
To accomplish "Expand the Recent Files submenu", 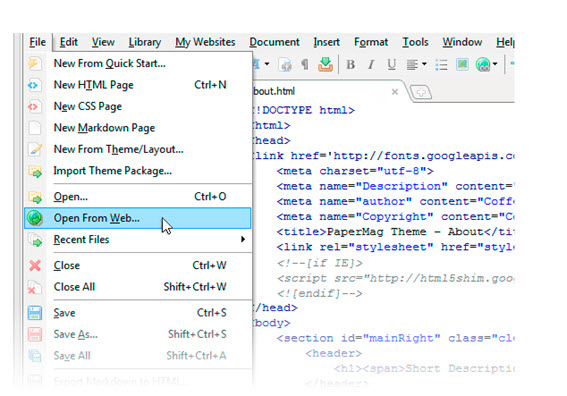I will (137, 239).
